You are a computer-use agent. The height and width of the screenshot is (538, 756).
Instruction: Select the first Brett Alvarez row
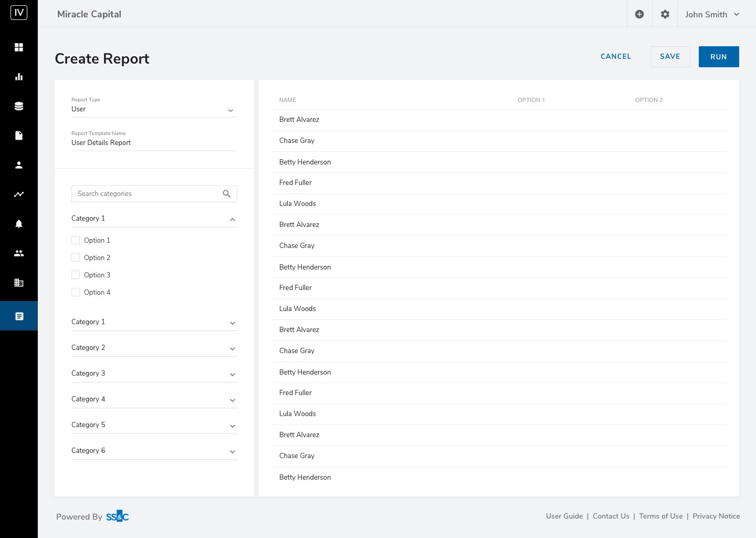tap(499, 120)
